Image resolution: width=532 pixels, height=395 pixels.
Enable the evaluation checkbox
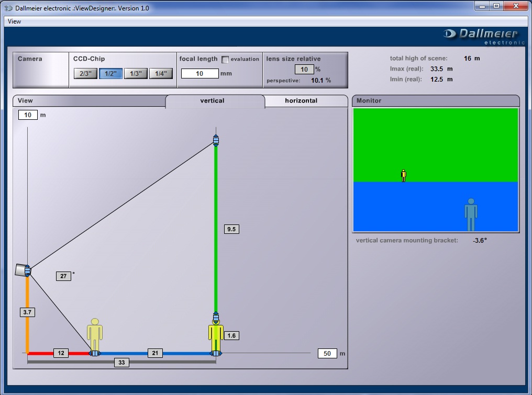(225, 59)
